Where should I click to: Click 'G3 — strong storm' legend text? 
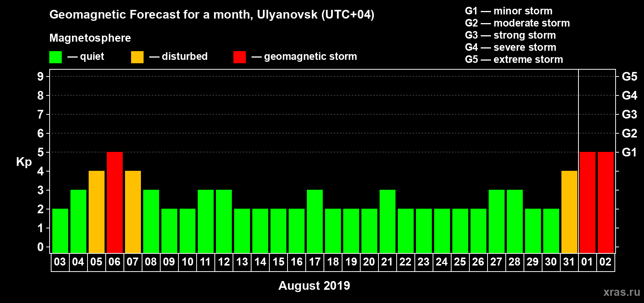tap(510, 35)
